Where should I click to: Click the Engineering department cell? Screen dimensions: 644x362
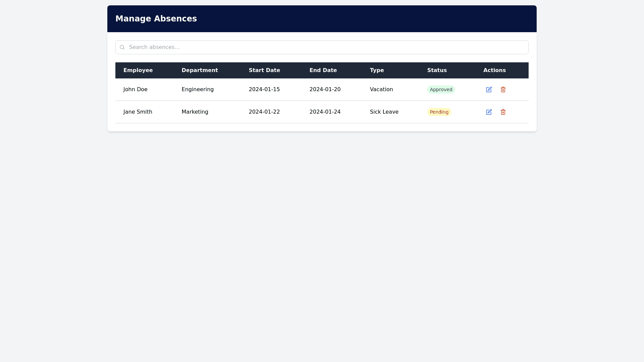198,89
